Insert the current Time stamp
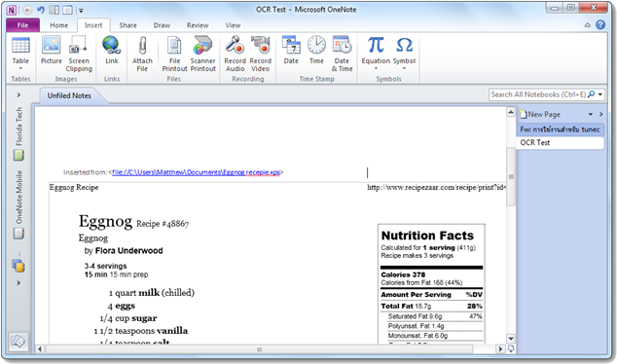This screenshot has height=364, width=617. pyautogui.click(x=316, y=50)
